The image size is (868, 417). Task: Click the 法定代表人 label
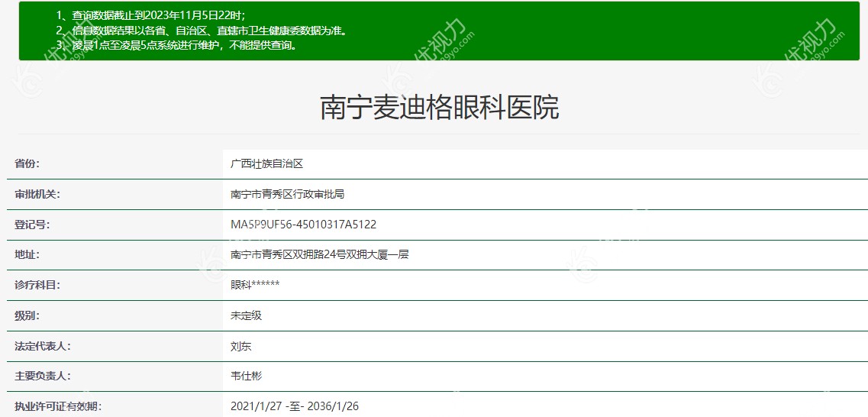pos(43,346)
